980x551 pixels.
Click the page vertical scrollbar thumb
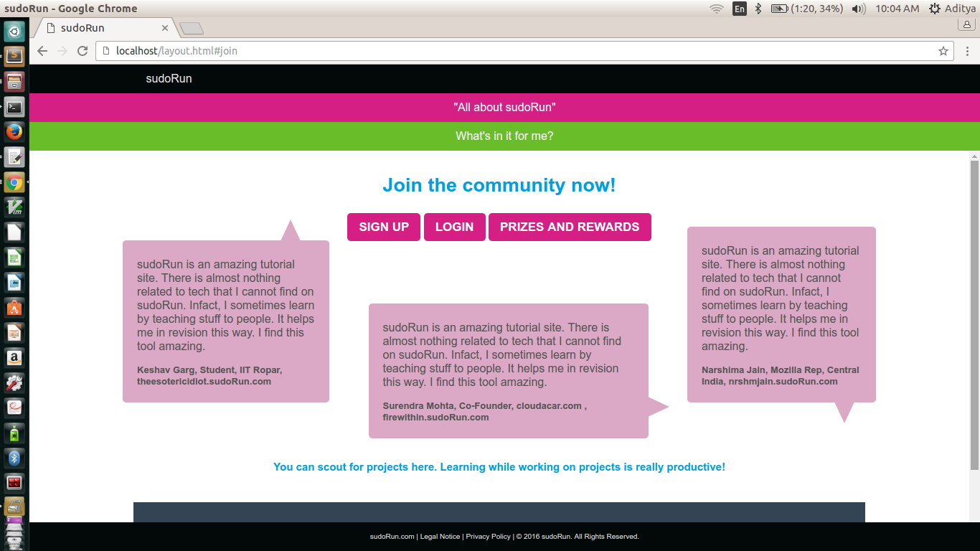click(x=974, y=316)
